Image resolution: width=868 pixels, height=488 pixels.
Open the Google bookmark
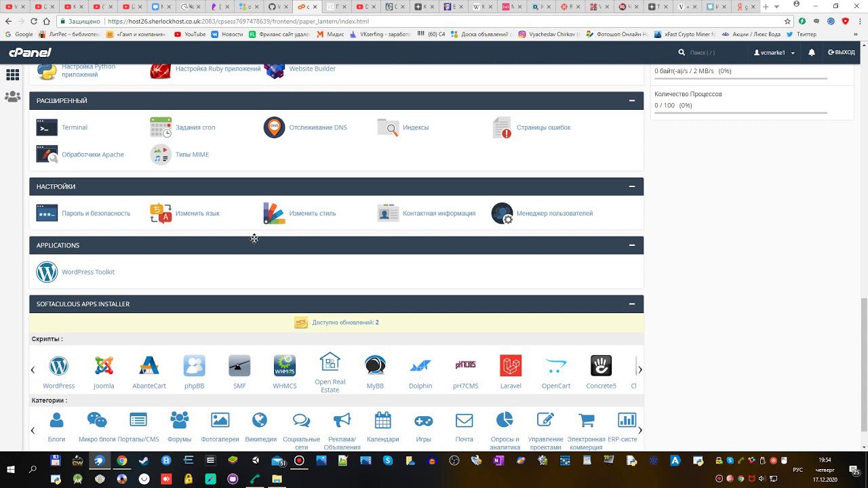[x=19, y=34]
